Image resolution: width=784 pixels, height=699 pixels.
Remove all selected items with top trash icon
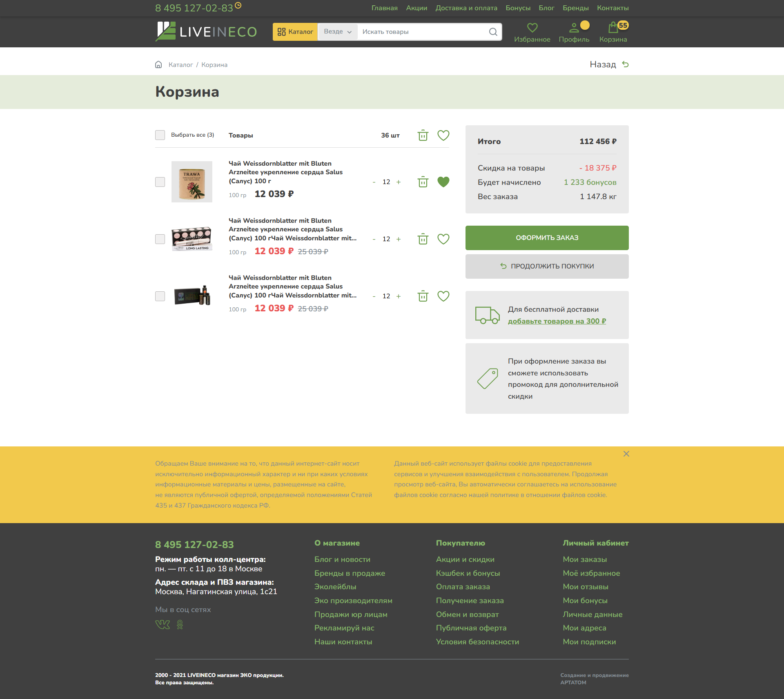[x=423, y=135]
